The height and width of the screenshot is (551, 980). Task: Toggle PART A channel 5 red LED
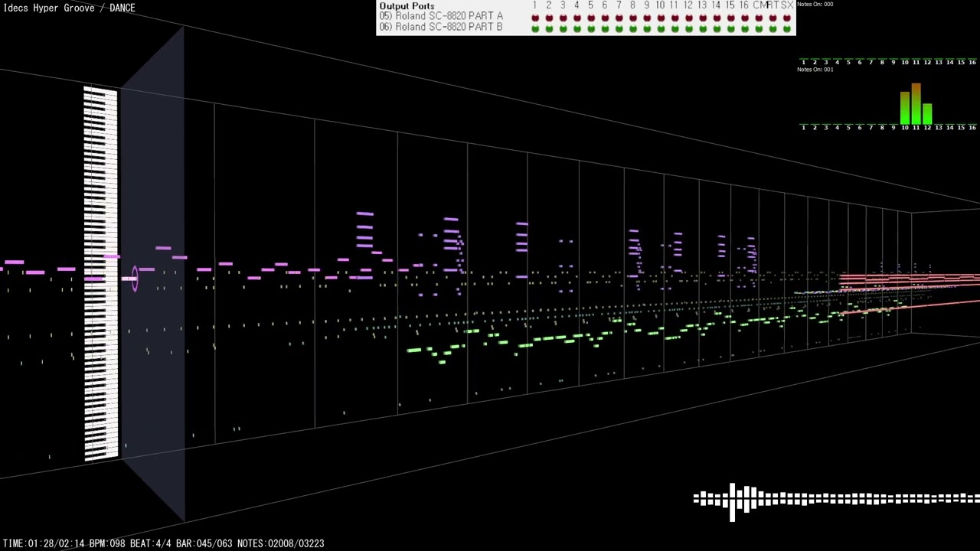point(590,18)
